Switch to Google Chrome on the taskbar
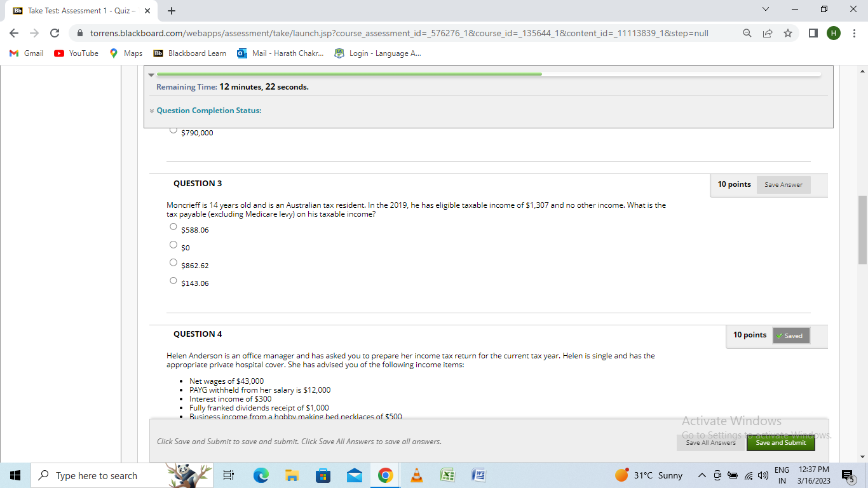 coord(385,475)
